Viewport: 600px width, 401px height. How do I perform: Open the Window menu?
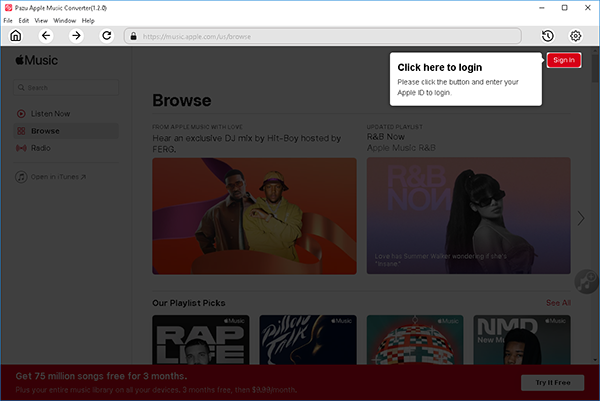click(x=64, y=20)
